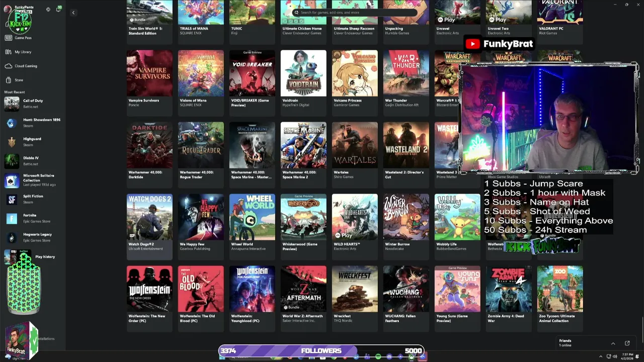Click the device icon beside the bell

(48, 9)
